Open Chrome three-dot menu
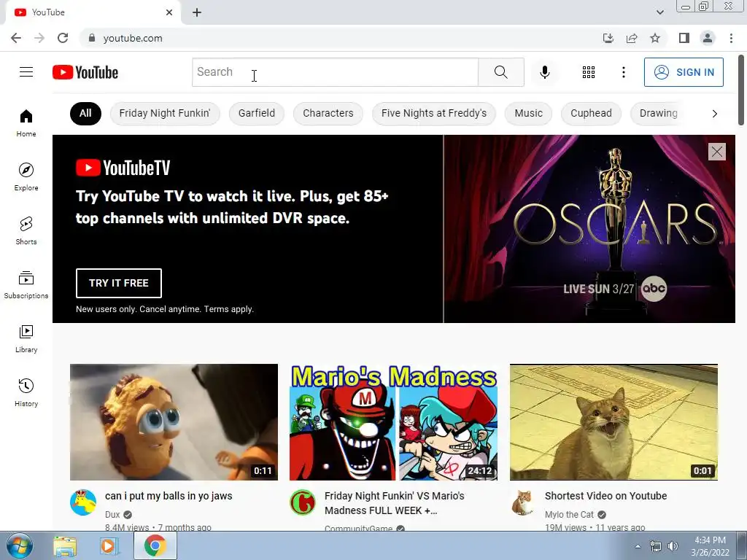This screenshot has height=560, width=747. click(x=731, y=38)
